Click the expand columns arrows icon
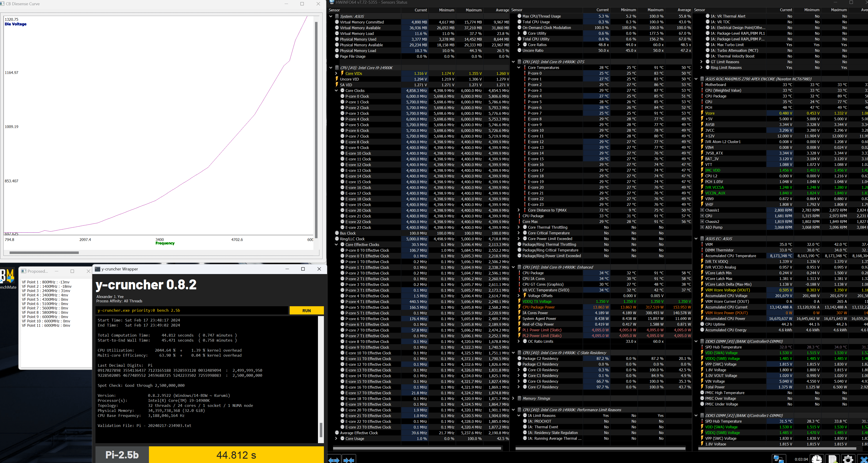Screen dimensions: 868x463 [x=334, y=459]
